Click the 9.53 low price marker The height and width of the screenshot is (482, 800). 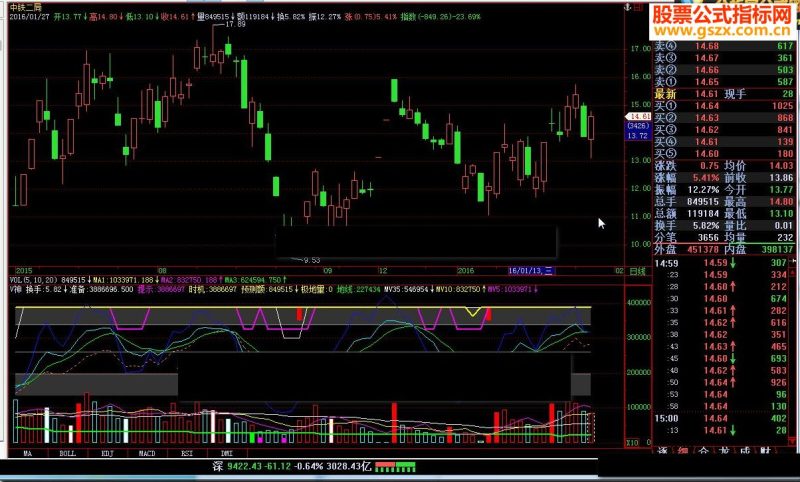click(x=312, y=260)
